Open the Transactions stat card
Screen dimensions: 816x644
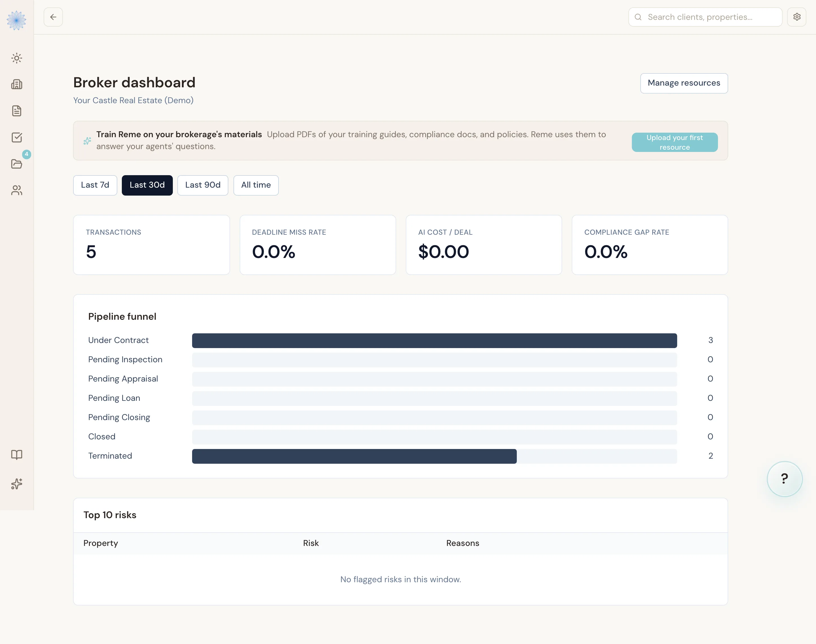(x=152, y=245)
